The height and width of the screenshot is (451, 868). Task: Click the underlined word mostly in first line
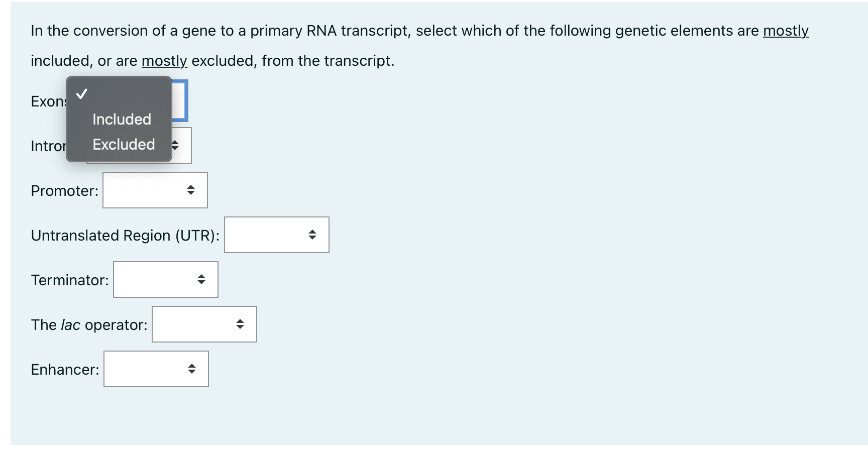[x=786, y=31]
